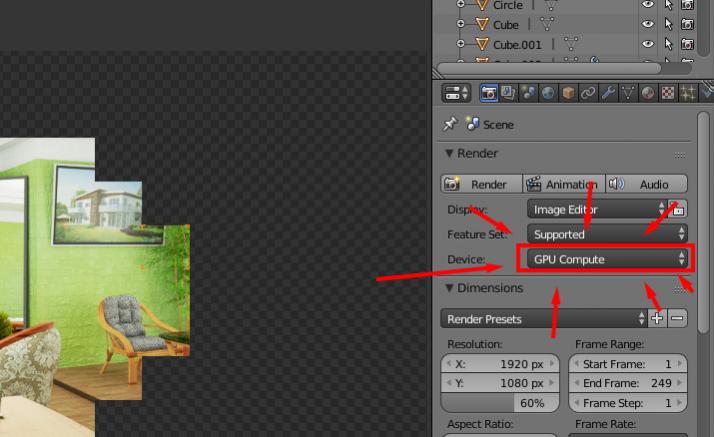Toggle renderability of Cube.001
This screenshot has width=714, height=437.
[x=688, y=44]
